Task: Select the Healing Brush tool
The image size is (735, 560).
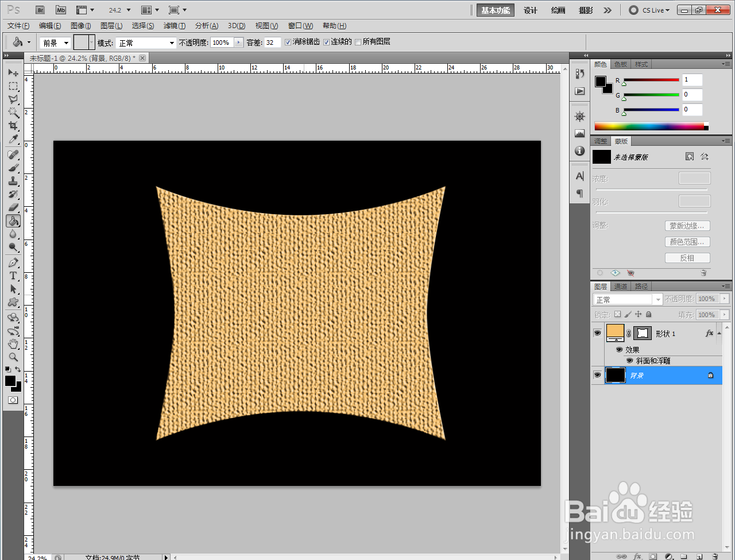Action: click(13, 155)
